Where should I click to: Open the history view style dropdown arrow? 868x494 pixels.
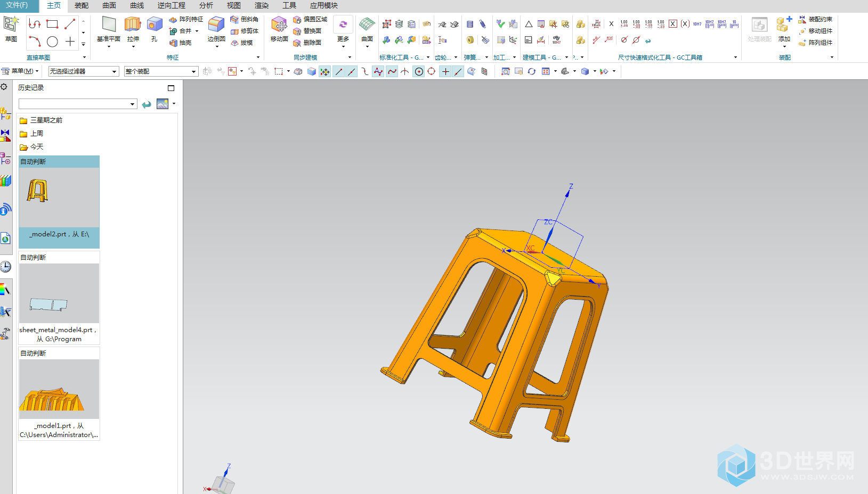click(174, 104)
